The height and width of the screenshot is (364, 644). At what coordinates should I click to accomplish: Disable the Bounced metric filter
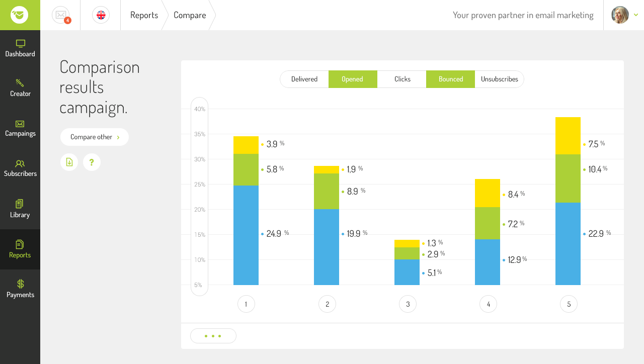pos(450,79)
